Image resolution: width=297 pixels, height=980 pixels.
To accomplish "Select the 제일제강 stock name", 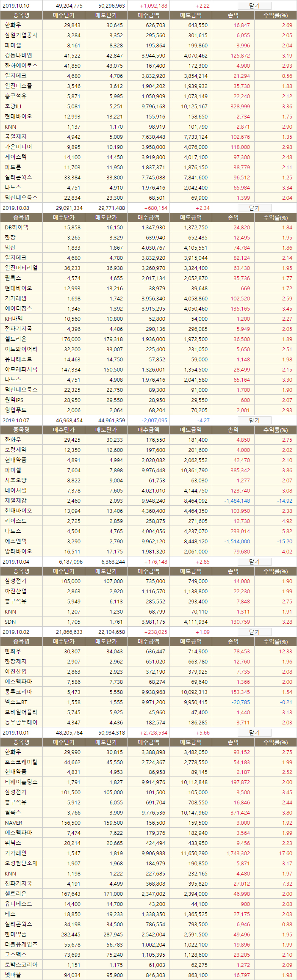I will pos(15,501).
